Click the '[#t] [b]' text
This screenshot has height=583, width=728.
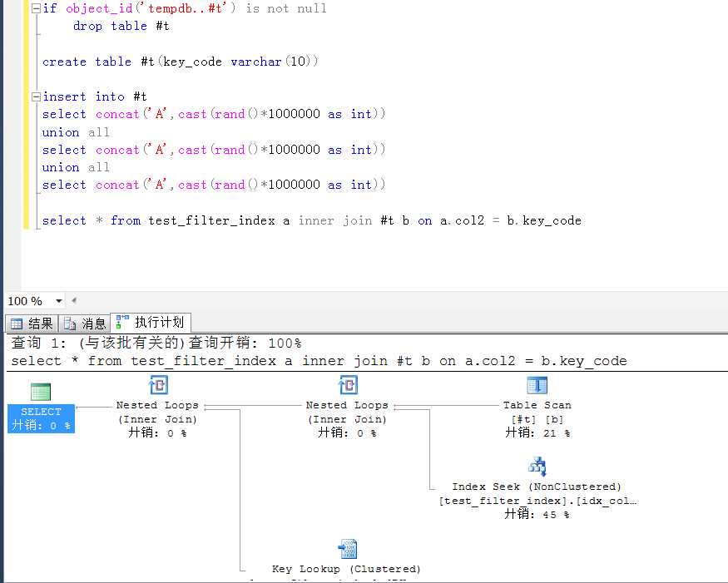[537, 420]
